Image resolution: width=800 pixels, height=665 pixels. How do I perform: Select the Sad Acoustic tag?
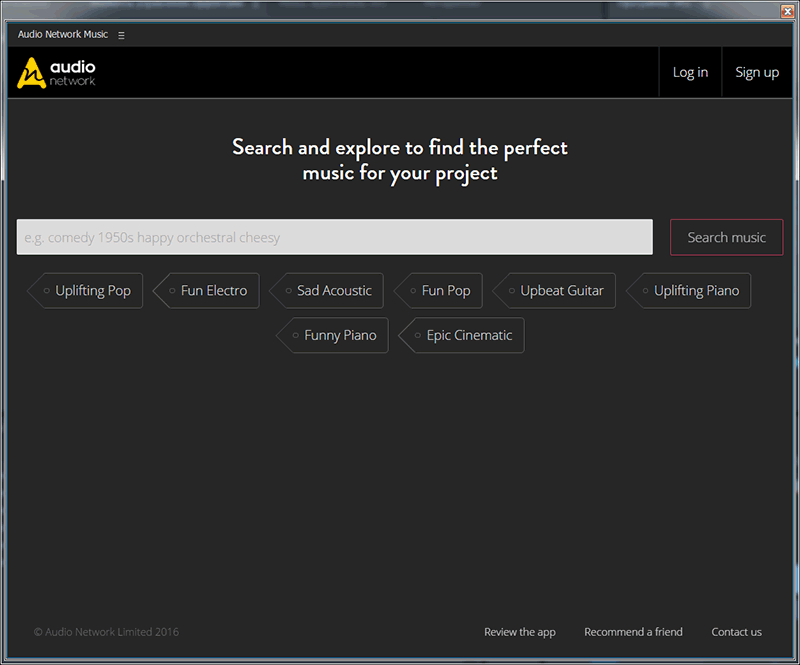click(x=327, y=290)
